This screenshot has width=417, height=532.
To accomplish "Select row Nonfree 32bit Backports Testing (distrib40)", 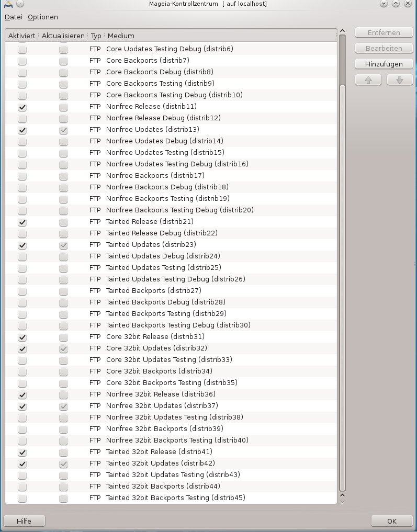I will [171, 440].
